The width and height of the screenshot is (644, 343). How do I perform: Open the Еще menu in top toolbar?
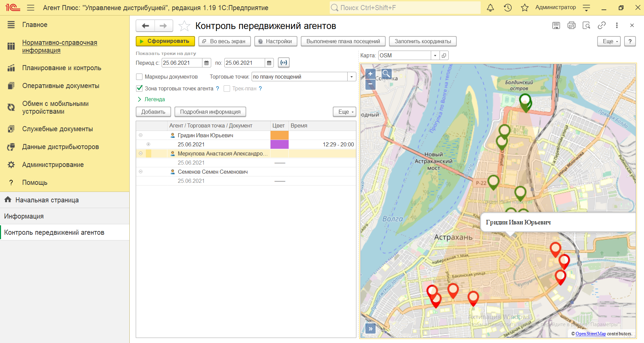(609, 41)
